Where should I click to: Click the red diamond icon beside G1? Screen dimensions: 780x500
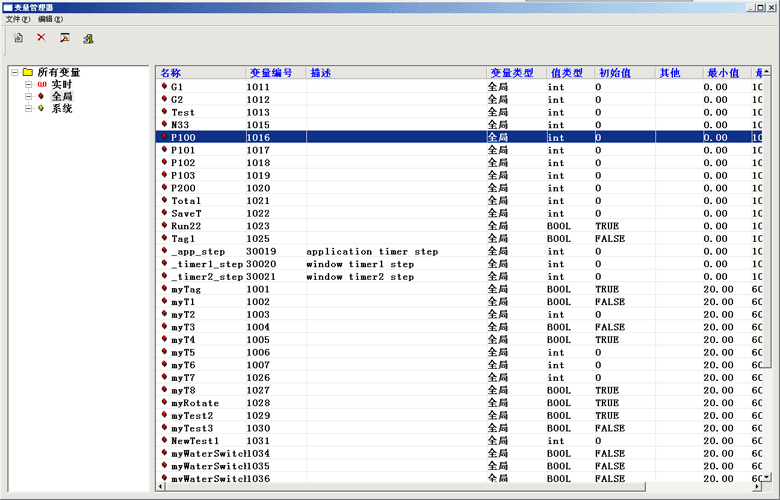(x=164, y=87)
